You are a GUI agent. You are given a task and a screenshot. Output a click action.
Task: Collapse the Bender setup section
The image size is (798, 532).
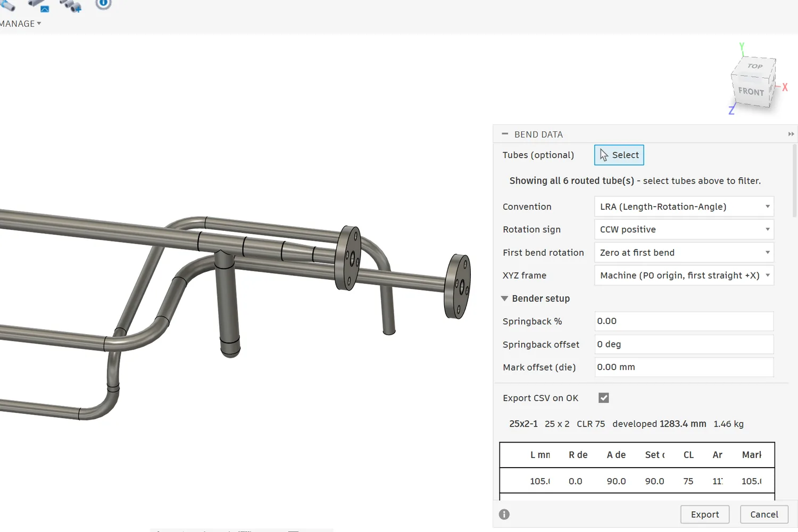pos(504,298)
